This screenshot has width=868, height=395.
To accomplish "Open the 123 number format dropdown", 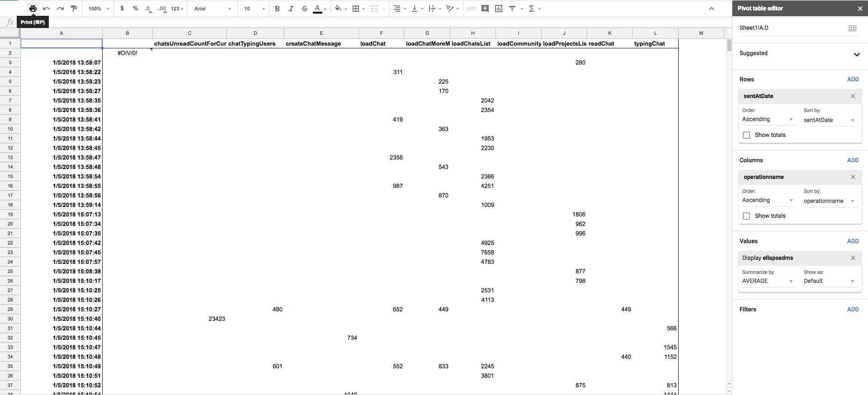I will [177, 9].
